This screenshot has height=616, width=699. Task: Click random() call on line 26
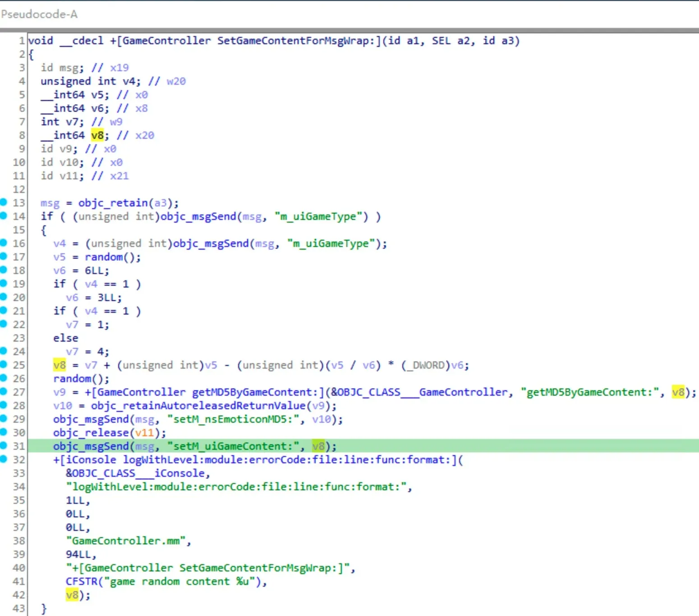click(78, 379)
